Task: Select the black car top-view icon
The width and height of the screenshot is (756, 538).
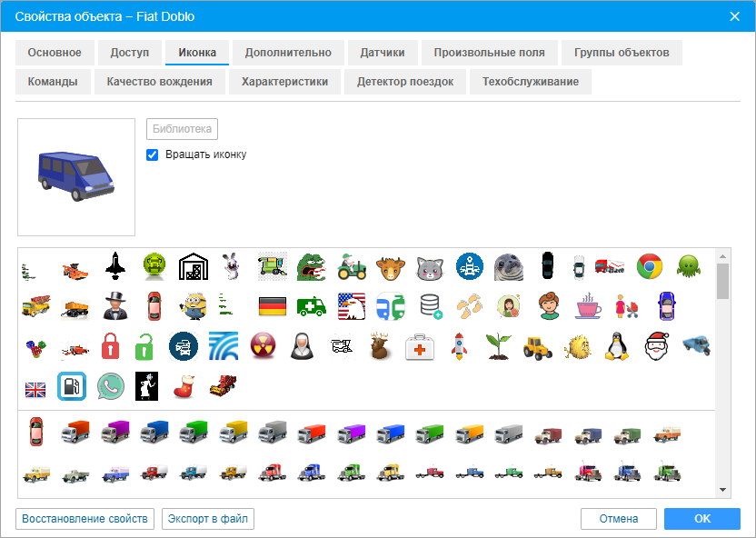Action: (x=547, y=265)
